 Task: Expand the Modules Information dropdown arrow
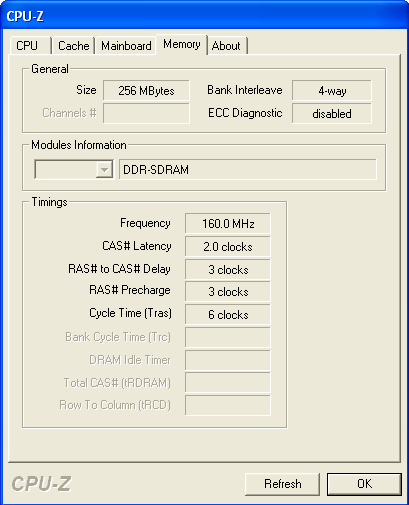(x=104, y=170)
